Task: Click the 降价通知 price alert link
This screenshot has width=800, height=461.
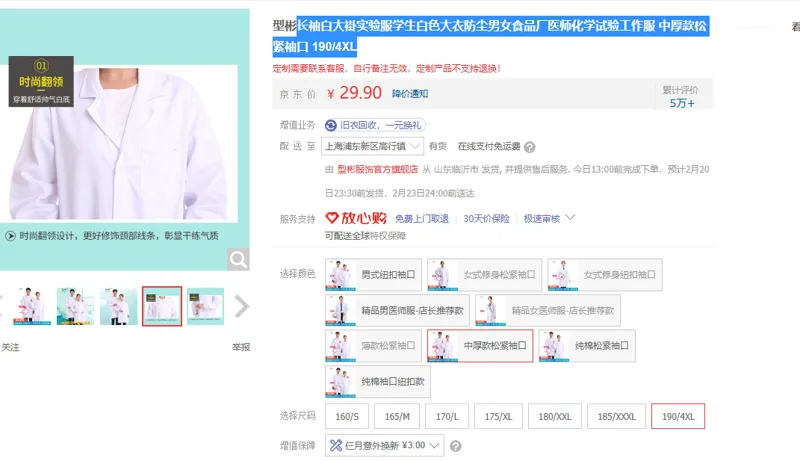Action: pos(410,94)
